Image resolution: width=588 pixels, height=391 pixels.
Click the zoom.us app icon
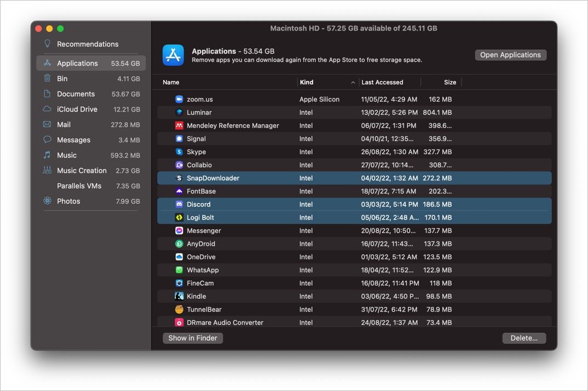(179, 99)
